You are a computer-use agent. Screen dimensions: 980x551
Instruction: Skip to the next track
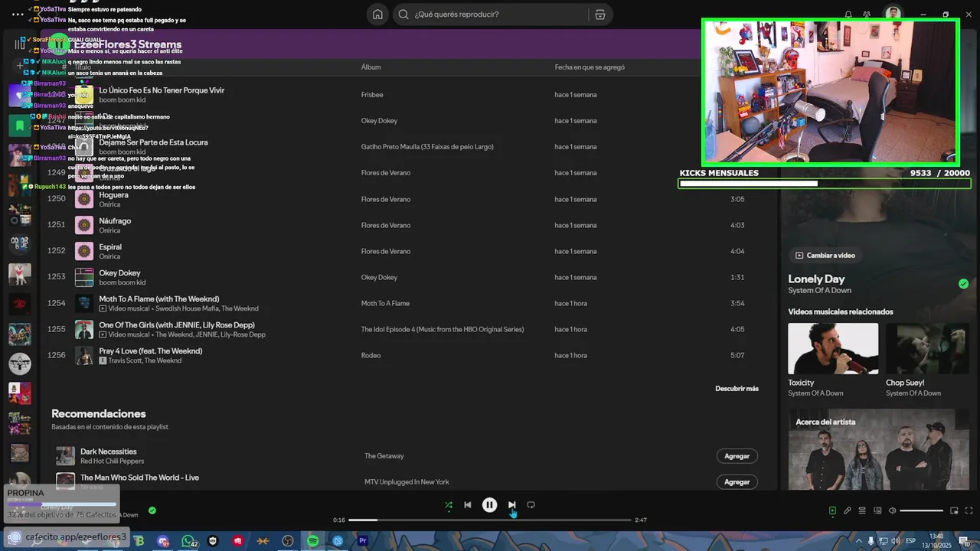511,505
